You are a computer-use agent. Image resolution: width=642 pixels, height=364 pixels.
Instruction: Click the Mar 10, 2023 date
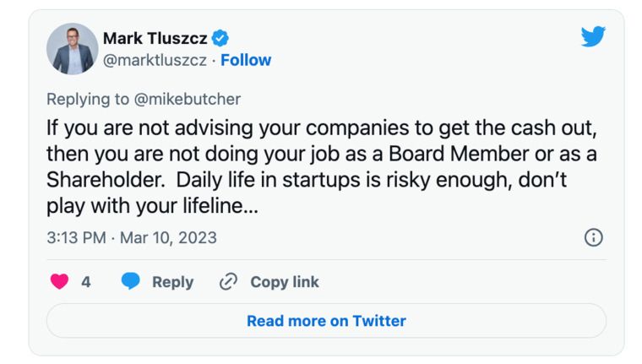[168, 238]
